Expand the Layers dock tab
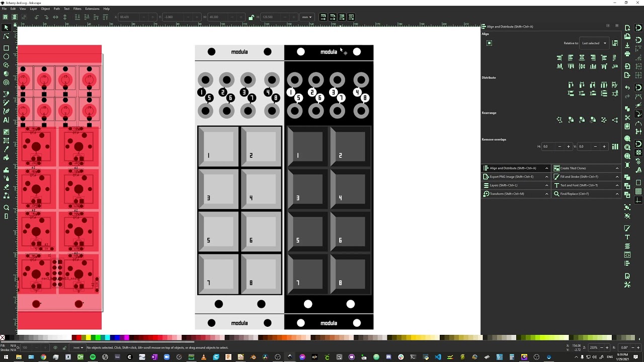Viewport: 644px width, 362px height. [x=516, y=185]
